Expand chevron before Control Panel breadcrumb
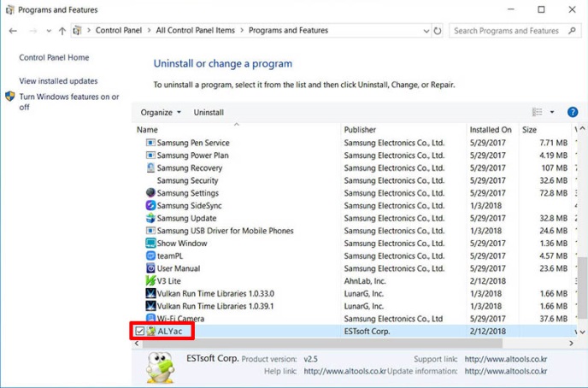Image resolution: width=588 pixels, height=388 pixels. click(x=89, y=31)
